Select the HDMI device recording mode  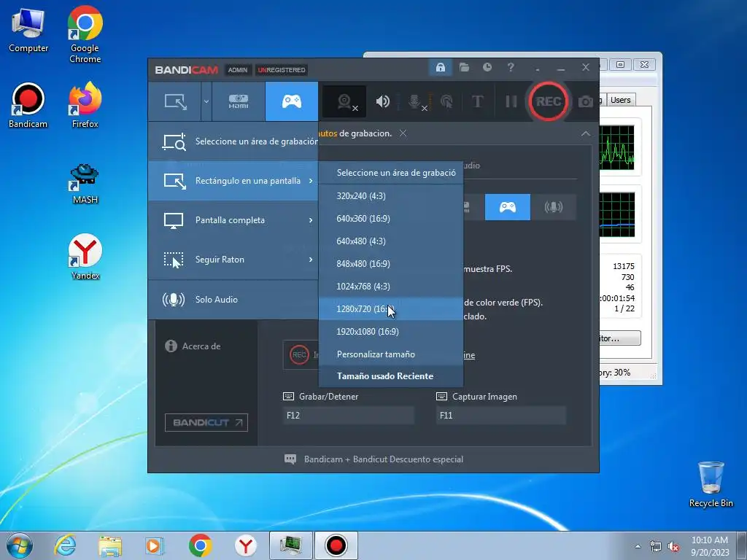[x=239, y=101]
